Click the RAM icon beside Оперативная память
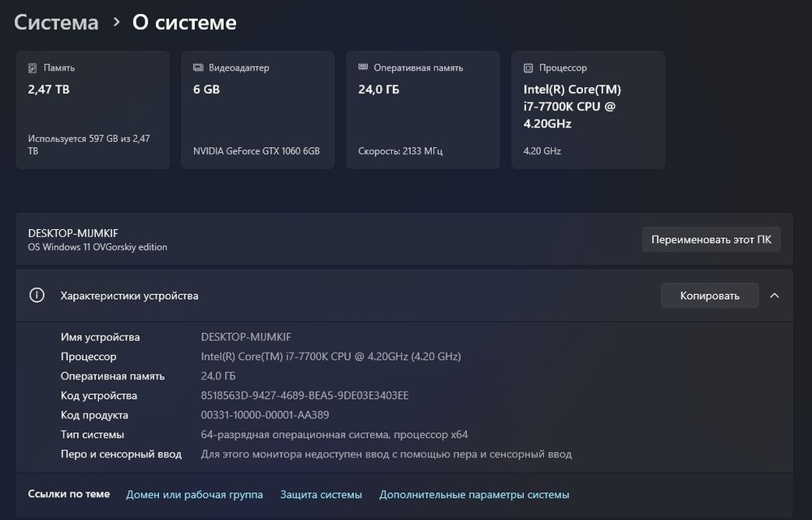This screenshot has width=812, height=520. click(363, 67)
